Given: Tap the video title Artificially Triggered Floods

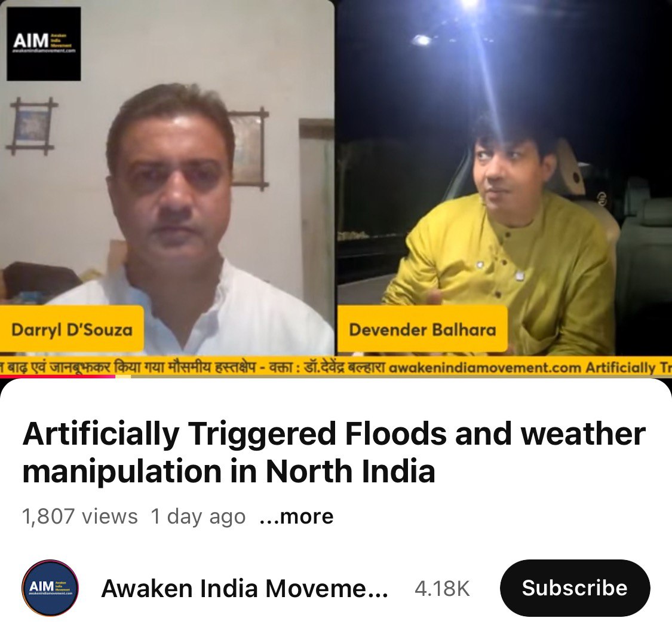Looking at the screenshot, I should click(334, 452).
